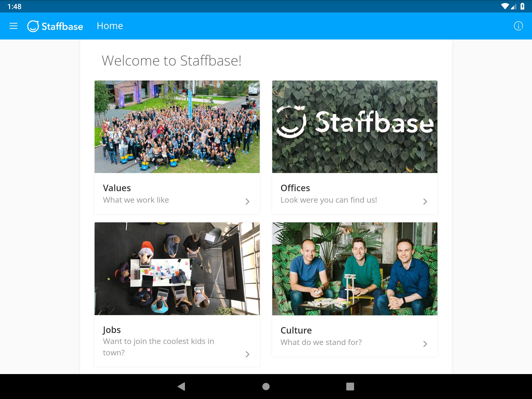The width and height of the screenshot is (532, 399).
Task: Open the Jobs card title
Action: pyautogui.click(x=112, y=330)
